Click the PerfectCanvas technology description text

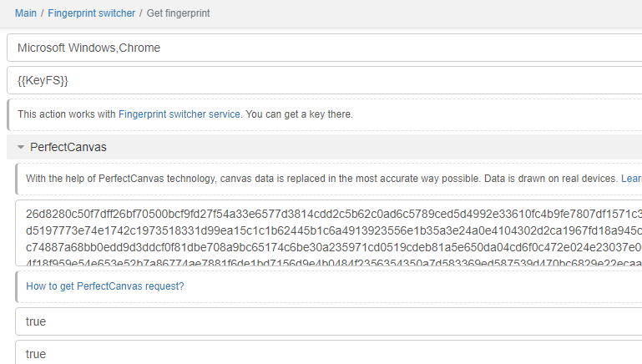point(317,179)
